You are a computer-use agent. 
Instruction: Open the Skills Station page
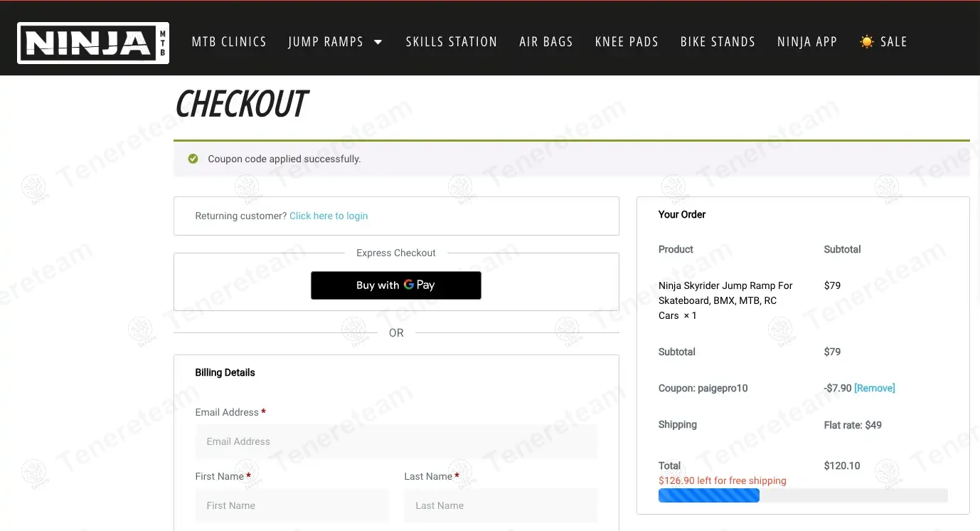pyautogui.click(x=451, y=42)
